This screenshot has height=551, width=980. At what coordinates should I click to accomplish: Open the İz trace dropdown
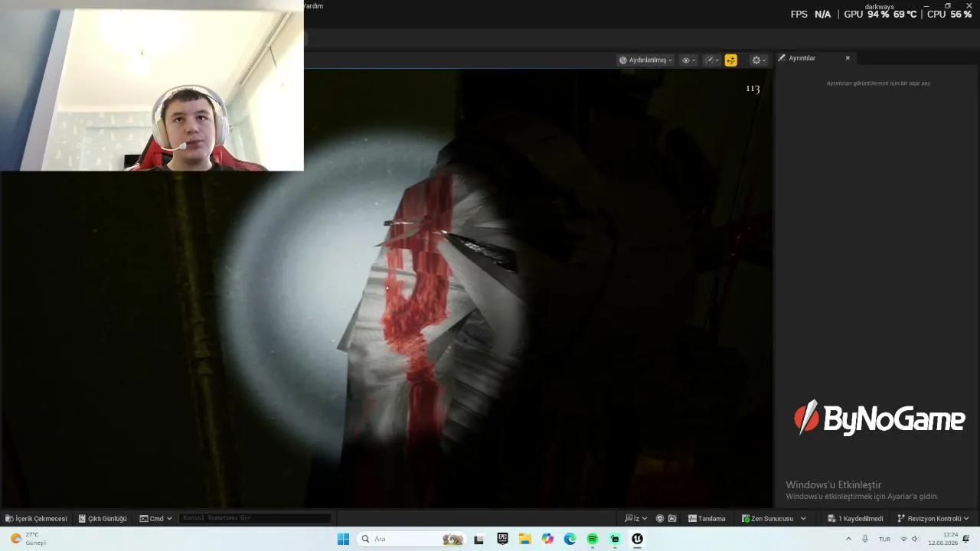pos(635,518)
